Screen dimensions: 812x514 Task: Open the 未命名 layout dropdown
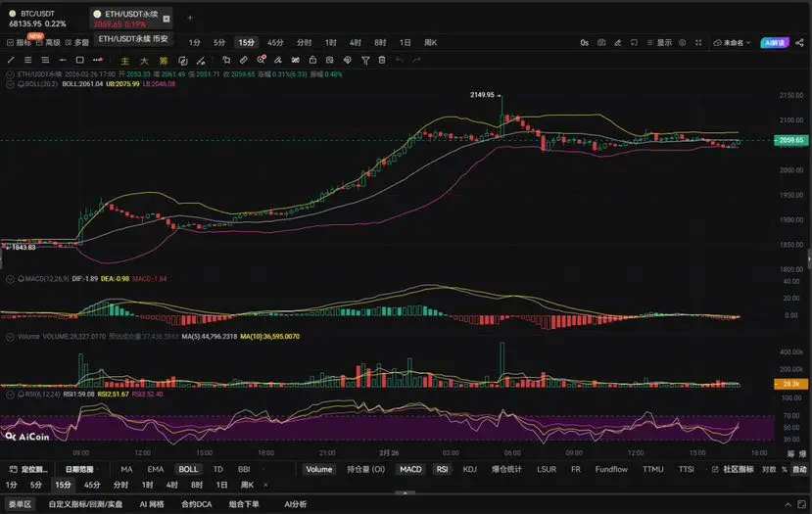[732, 42]
